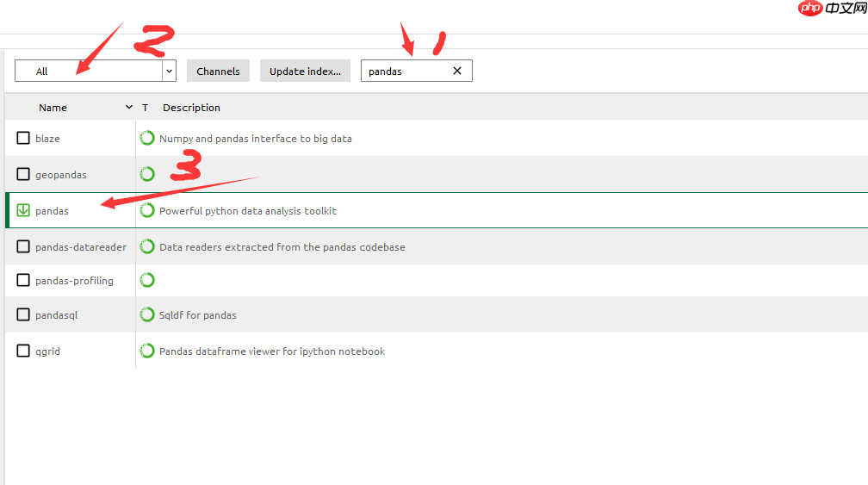The image size is (868, 485).
Task: Click the geopandas package type icon
Action: click(x=147, y=174)
